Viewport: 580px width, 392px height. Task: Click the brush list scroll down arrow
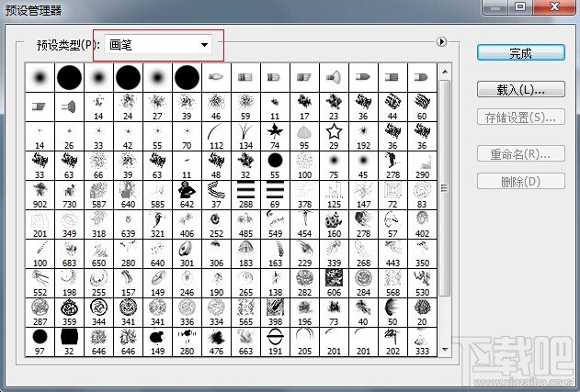445,349
